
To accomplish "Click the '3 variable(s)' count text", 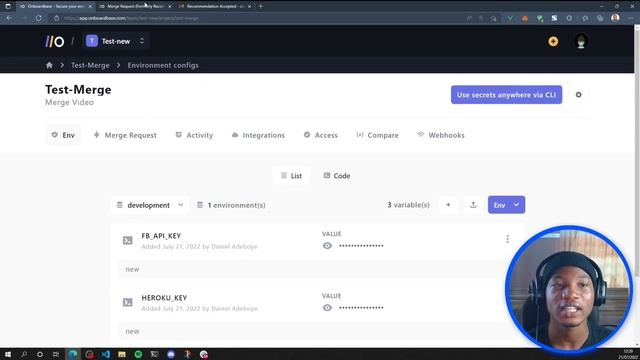I will pos(409,205).
